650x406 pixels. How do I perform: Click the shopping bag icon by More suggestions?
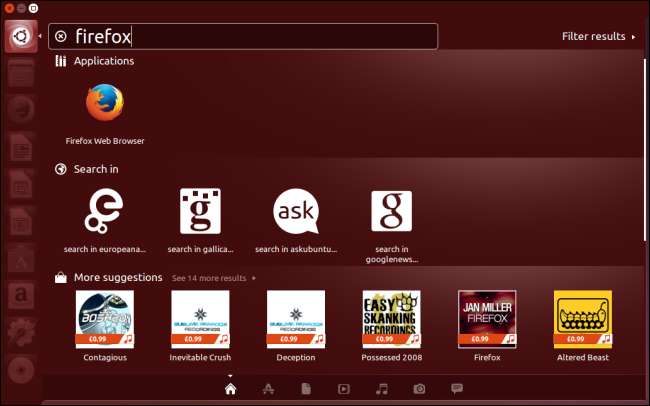[61, 277]
